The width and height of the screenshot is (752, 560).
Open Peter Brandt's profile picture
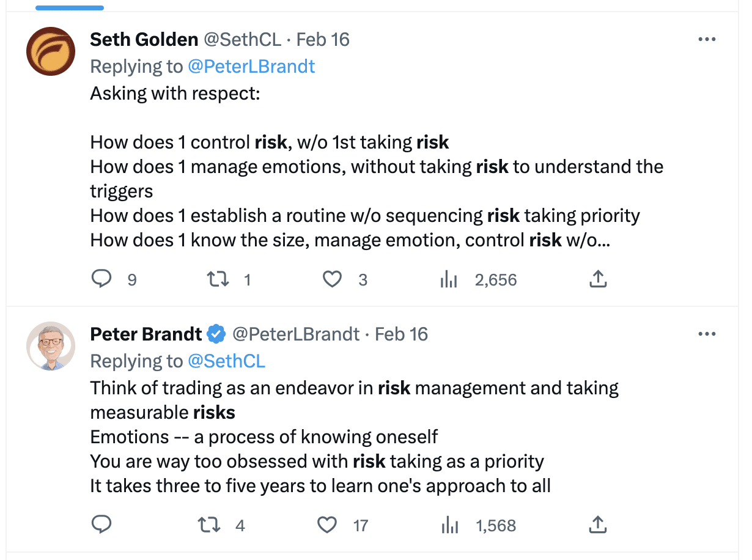(51, 346)
